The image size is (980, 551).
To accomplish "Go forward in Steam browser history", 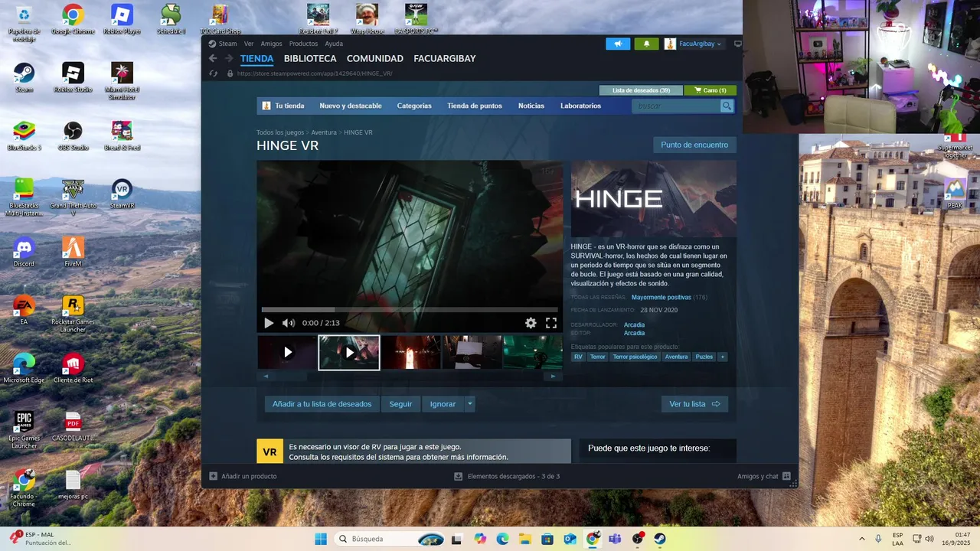I will 228,58.
